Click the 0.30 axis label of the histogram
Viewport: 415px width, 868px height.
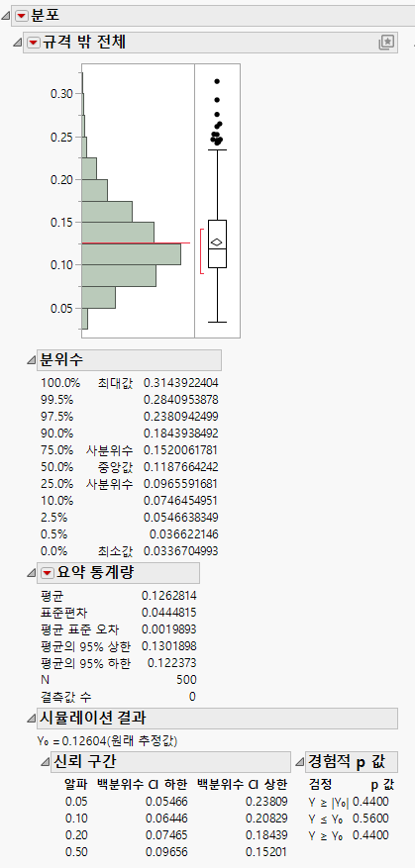coord(62,94)
